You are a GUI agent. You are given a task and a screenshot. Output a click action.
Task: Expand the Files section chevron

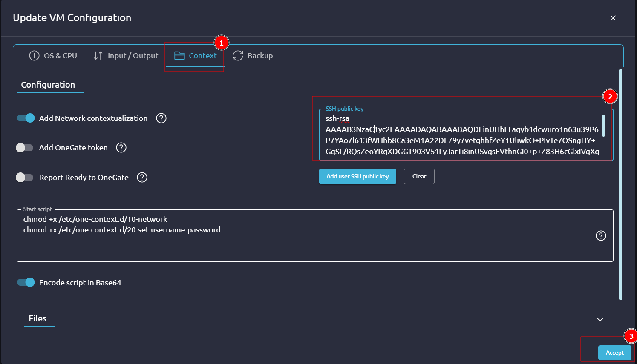coord(600,319)
